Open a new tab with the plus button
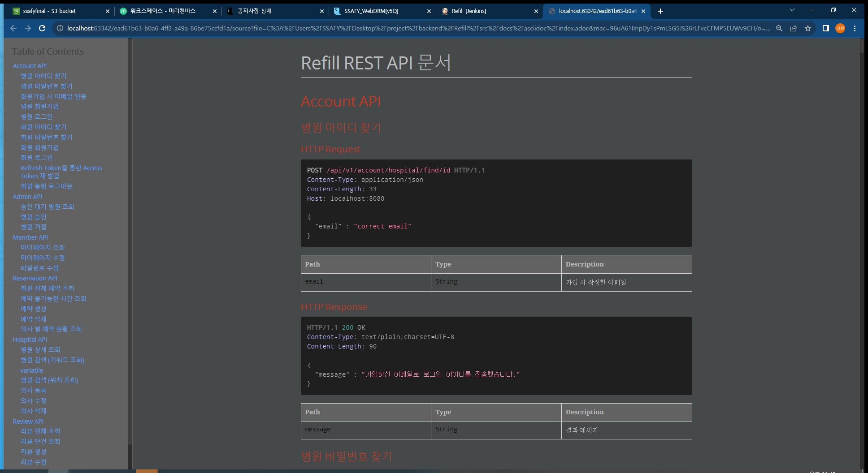 (x=660, y=11)
